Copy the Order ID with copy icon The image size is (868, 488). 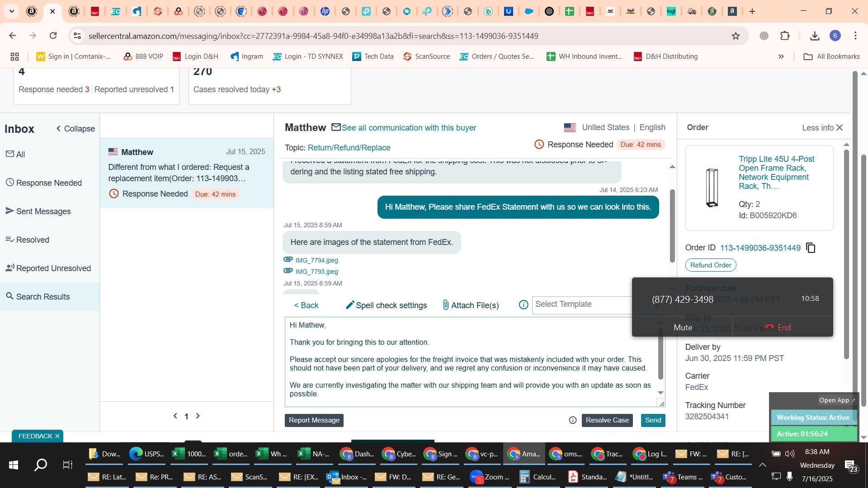click(811, 248)
